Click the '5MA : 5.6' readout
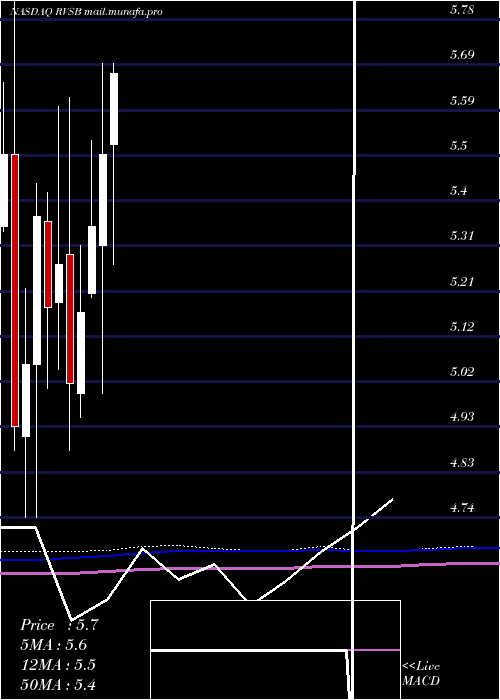 tap(54, 645)
